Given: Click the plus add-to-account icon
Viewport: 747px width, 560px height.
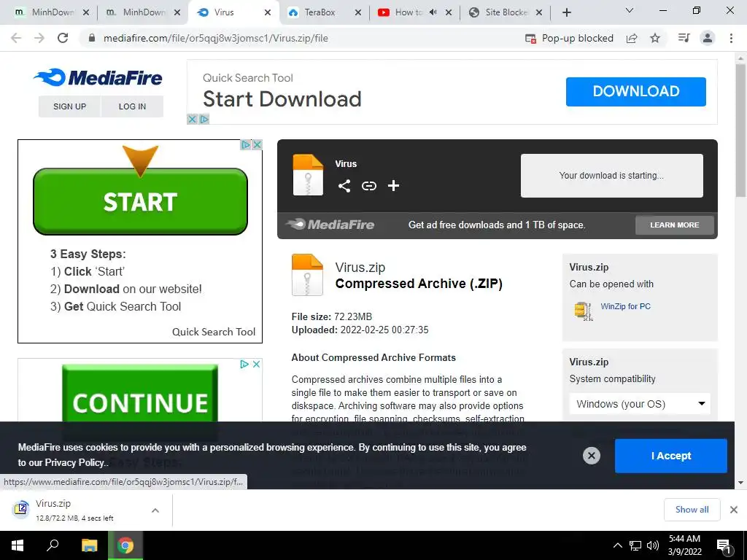Looking at the screenshot, I should (393, 186).
